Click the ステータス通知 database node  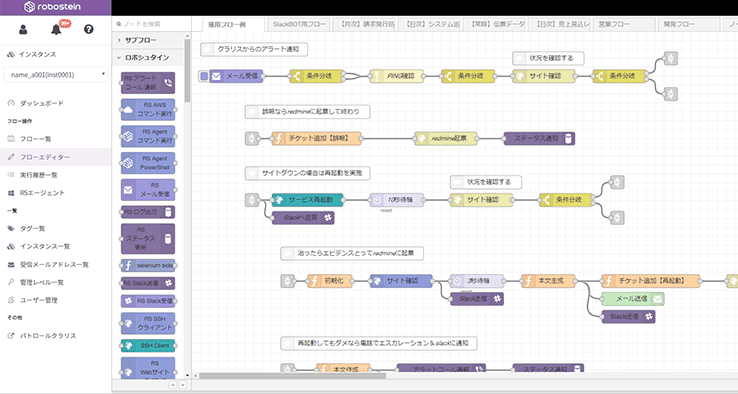click(539, 138)
